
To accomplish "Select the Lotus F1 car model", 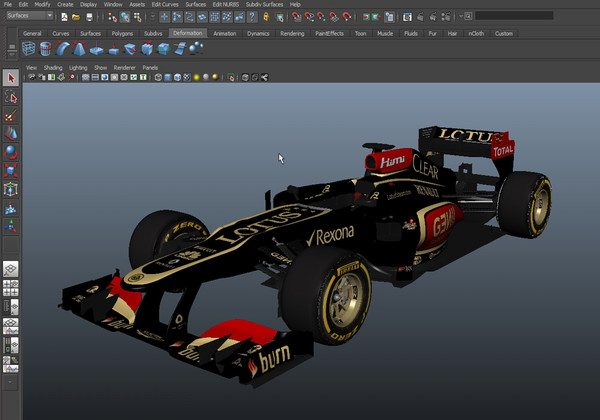I will tap(306, 256).
